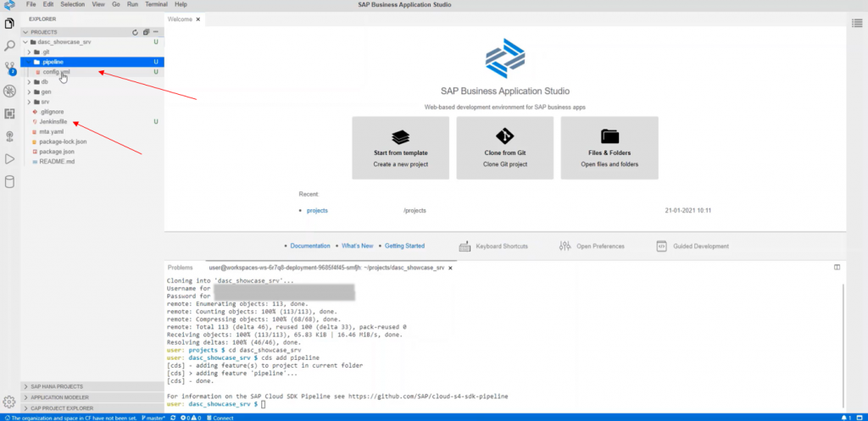Viewport: 868px width, 421px height.
Task: Open the recent projects link
Action: (317, 211)
